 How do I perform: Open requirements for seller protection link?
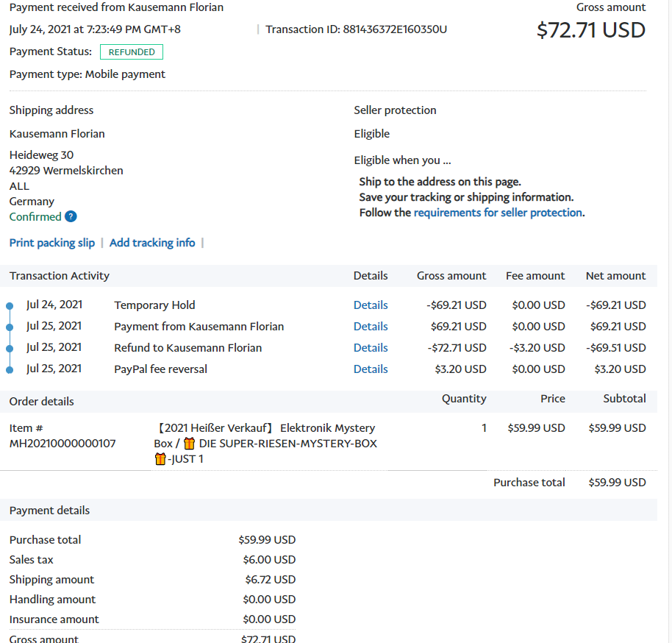pos(498,213)
